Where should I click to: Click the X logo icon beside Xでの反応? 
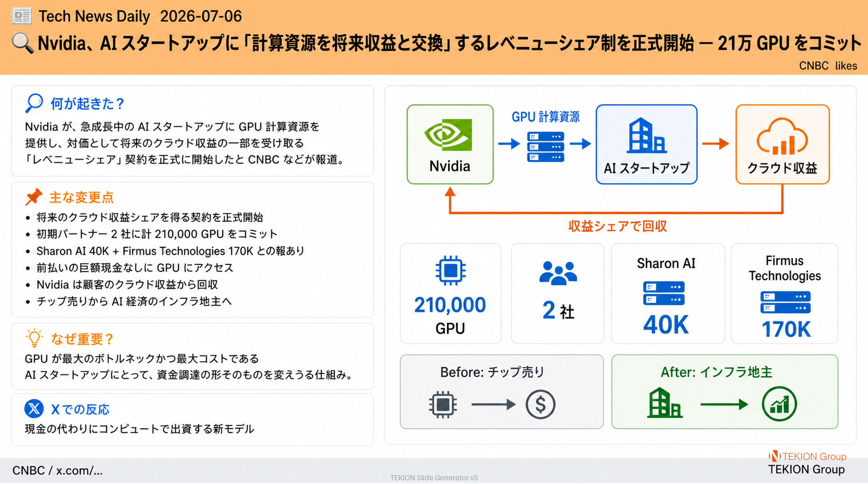coord(34,409)
